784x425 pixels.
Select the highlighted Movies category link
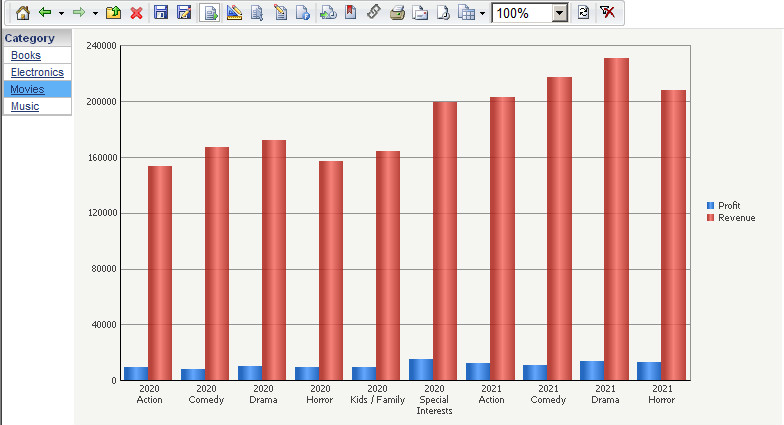(27, 89)
